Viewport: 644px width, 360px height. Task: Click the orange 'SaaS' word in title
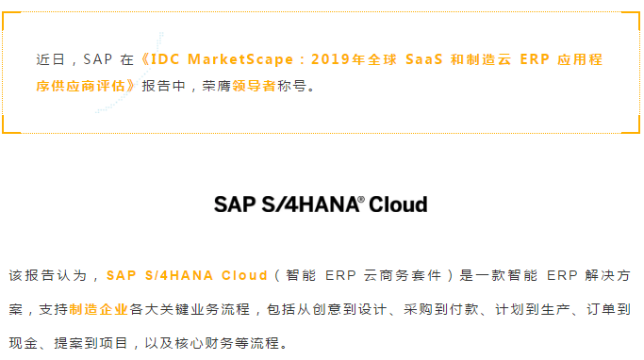pos(424,59)
